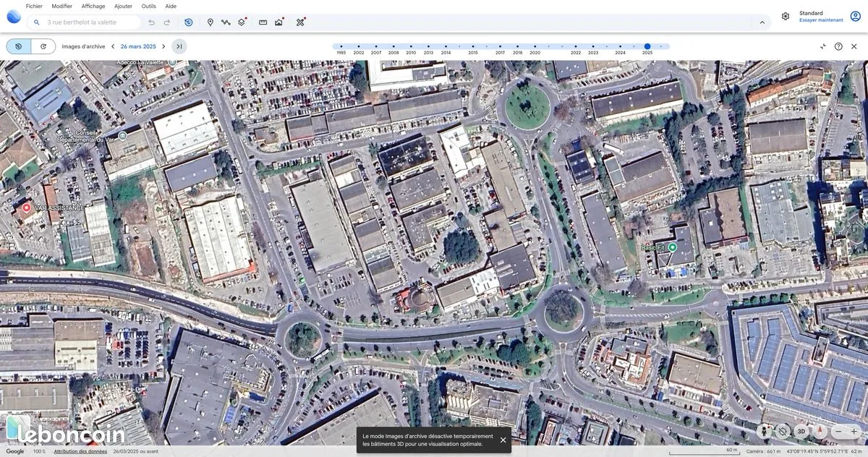Click the VAR ASSISTANCE red map pin
The image size is (868, 457).
pyautogui.click(x=27, y=208)
